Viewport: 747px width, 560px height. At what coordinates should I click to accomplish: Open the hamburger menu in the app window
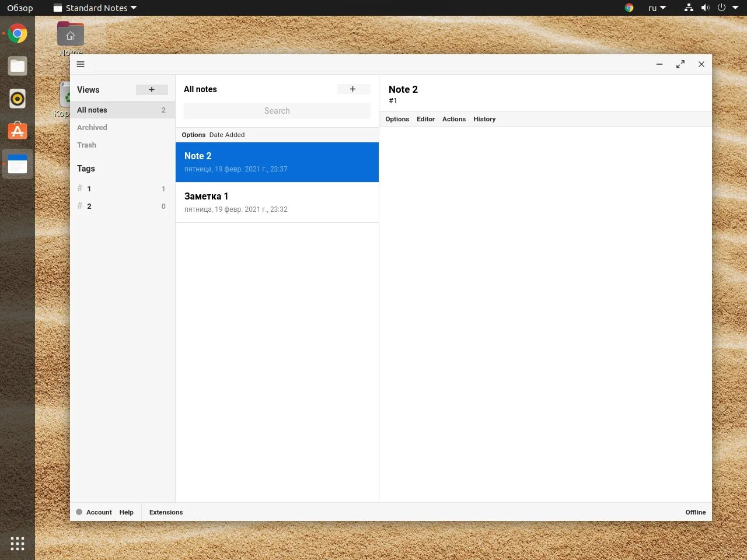coord(81,64)
